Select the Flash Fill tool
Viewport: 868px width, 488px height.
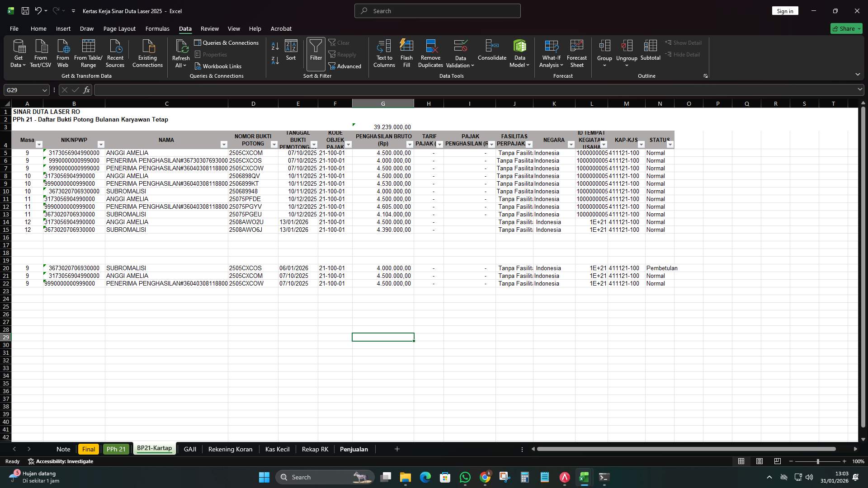pyautogui.click(x=406, y=53)
